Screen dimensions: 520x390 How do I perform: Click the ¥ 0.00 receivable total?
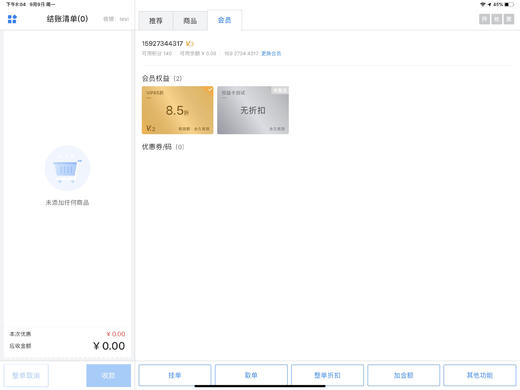coord(109,346)
